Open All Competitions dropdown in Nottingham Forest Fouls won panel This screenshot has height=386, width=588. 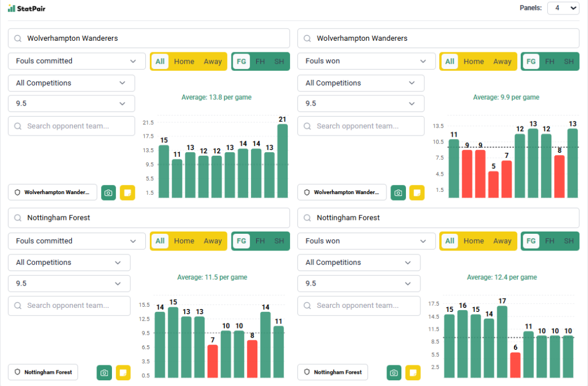point(358,263)
